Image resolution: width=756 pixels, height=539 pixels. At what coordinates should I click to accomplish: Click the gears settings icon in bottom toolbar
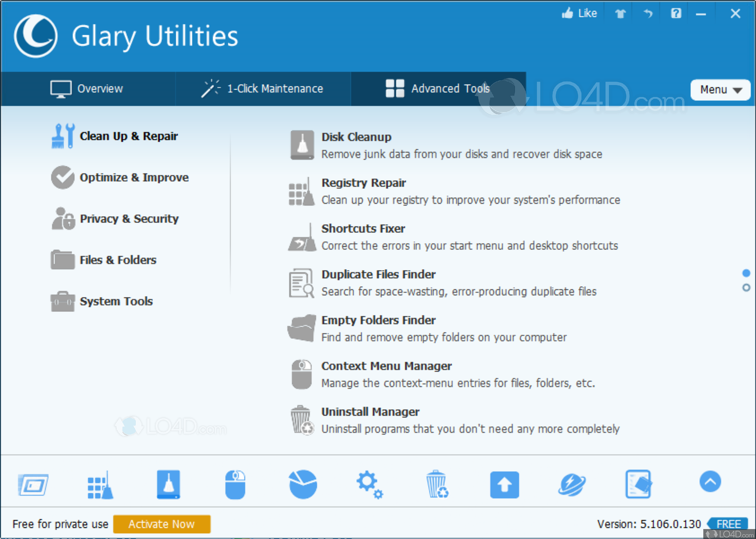[x=370, y=484]
